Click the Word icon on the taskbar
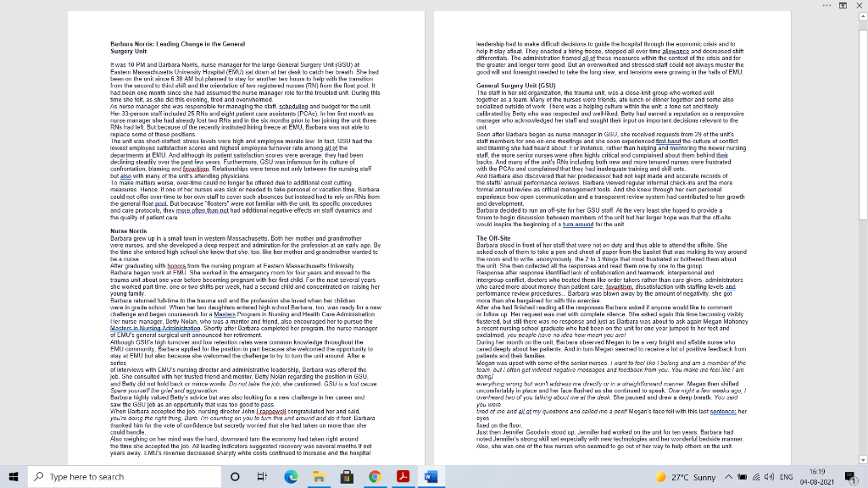 coord(431,476)
